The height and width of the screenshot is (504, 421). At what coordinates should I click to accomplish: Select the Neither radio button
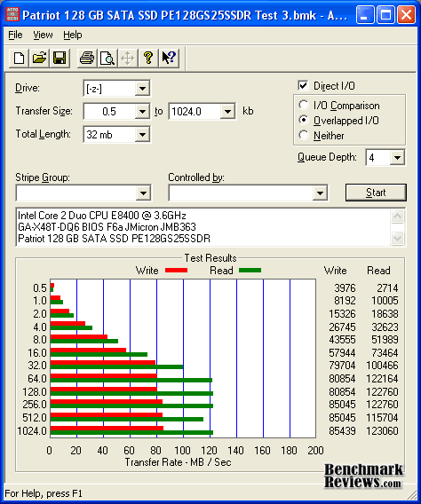click(x=303, y=135)
